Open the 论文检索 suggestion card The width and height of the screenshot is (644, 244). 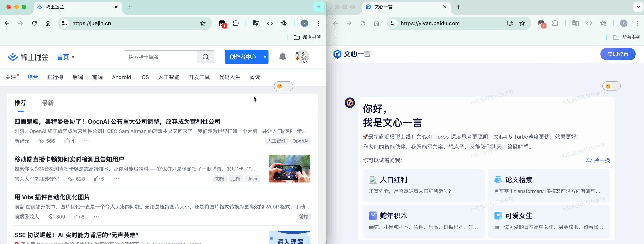[x=549, y=185]
